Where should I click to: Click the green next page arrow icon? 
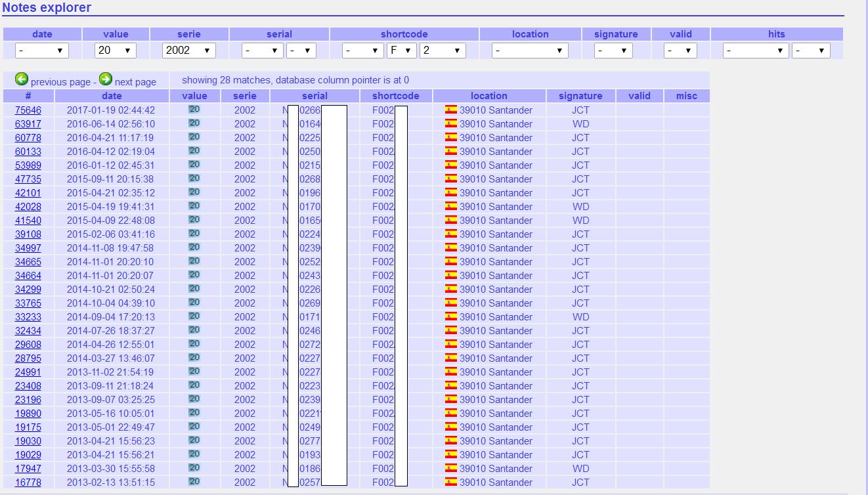click(x=106, y=79)
